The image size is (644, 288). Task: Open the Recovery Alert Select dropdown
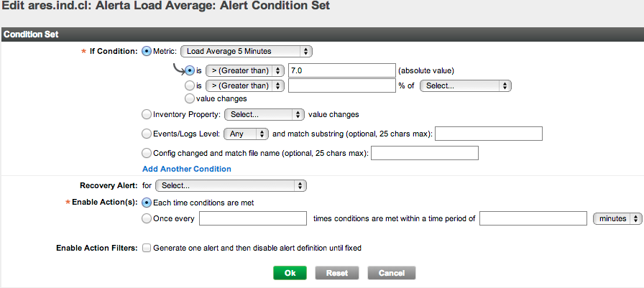(231, 186)
